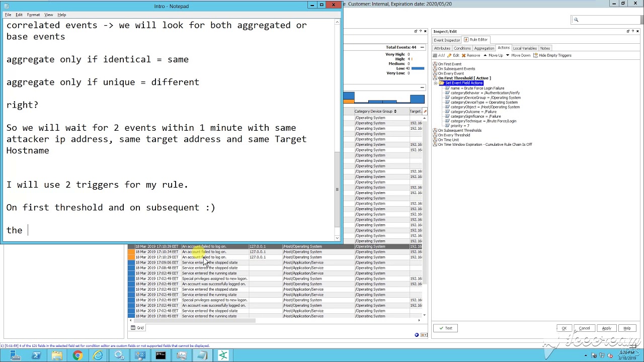Screen dimensions: 644x362
Task: Click Move Down arrow in actions toolbar
Action: (507, 55)
